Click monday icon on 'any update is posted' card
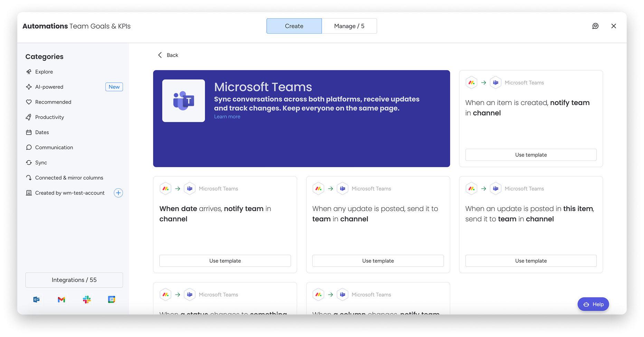 [x=319, y=189]
